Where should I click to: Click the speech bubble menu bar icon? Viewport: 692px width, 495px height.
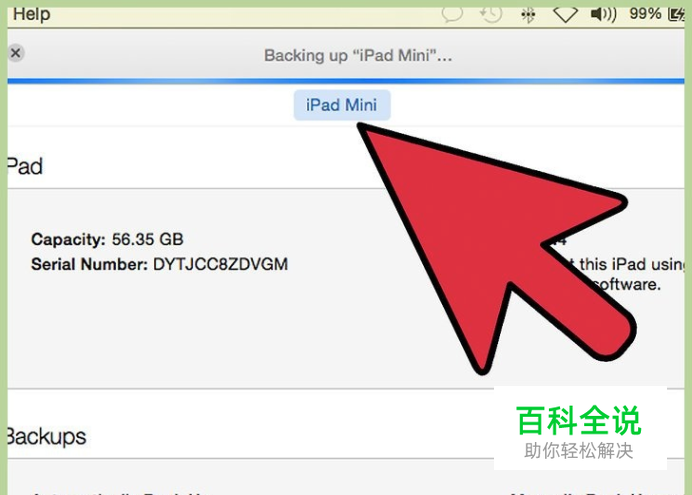coord(452,14)
